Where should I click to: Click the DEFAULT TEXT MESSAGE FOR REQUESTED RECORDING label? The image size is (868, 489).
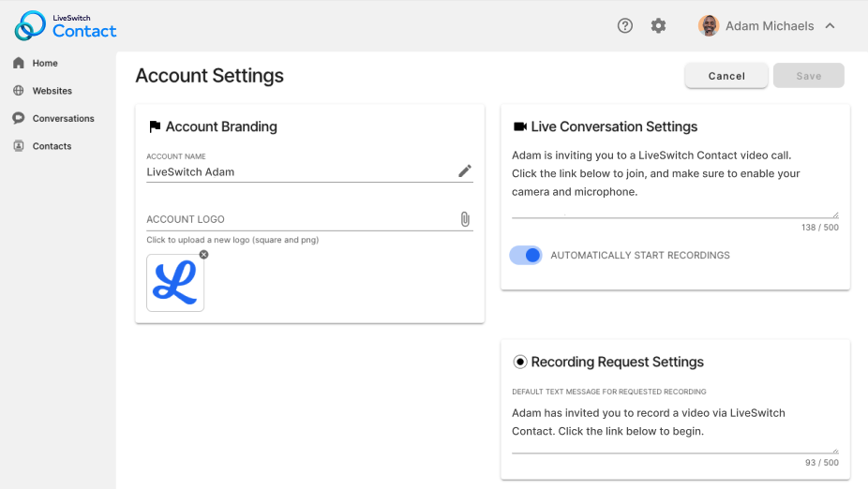coord(609,392)
